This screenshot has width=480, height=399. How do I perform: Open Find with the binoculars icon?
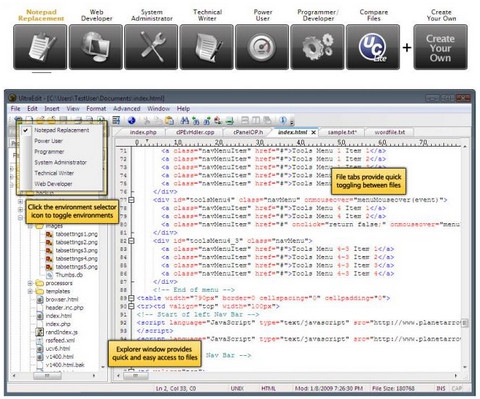pos(184,120)
